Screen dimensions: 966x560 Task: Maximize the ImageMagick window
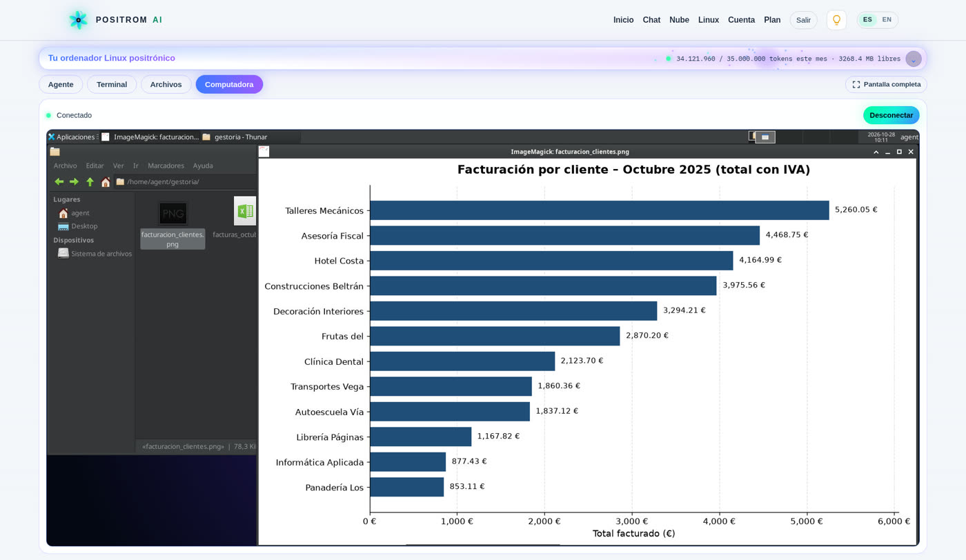coord(899,152)
